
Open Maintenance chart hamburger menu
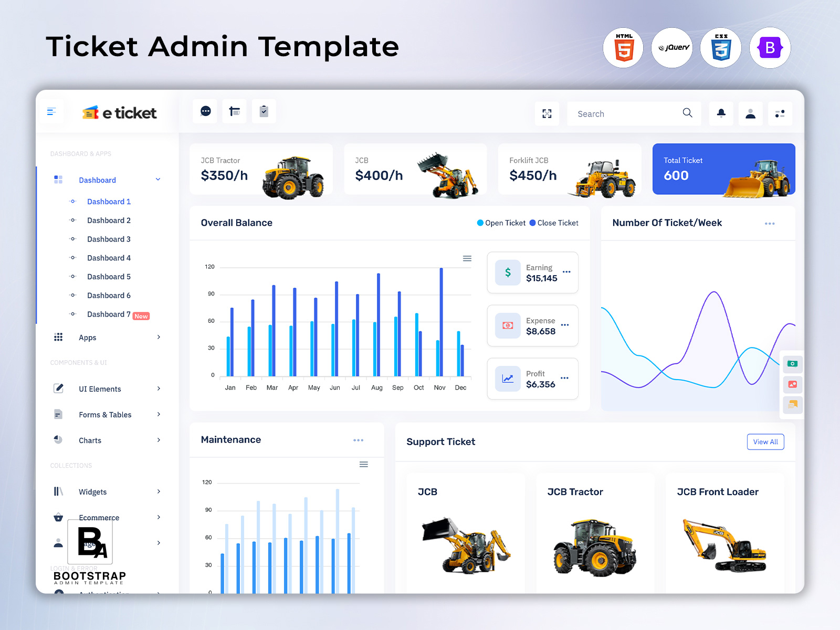364,464
